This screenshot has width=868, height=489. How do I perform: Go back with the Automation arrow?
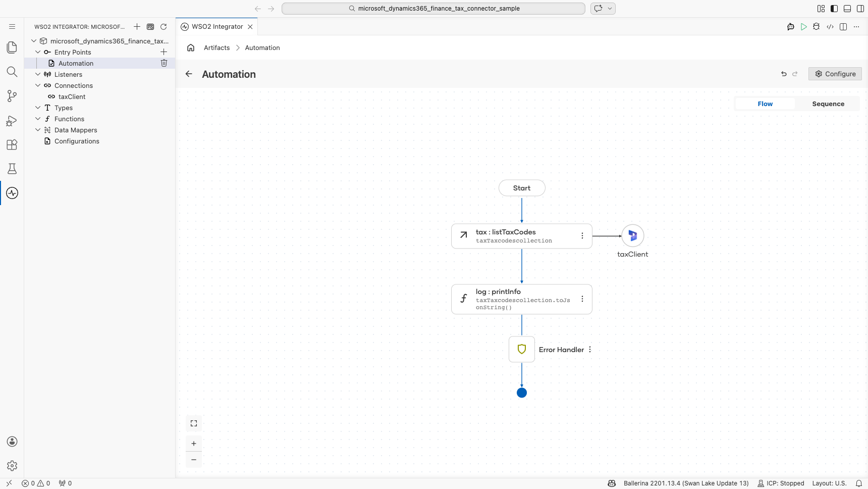coord(189,74)
